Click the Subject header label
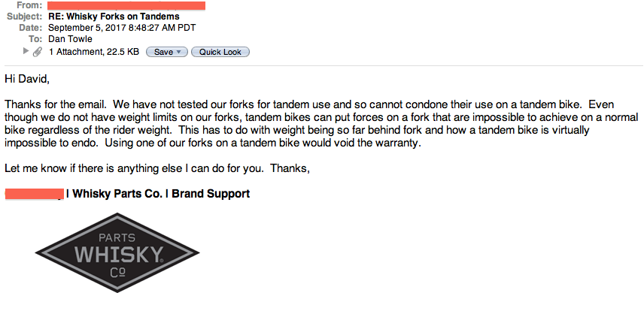The width and height of the screenshot is (644, 311). click(x=25, y=17)
